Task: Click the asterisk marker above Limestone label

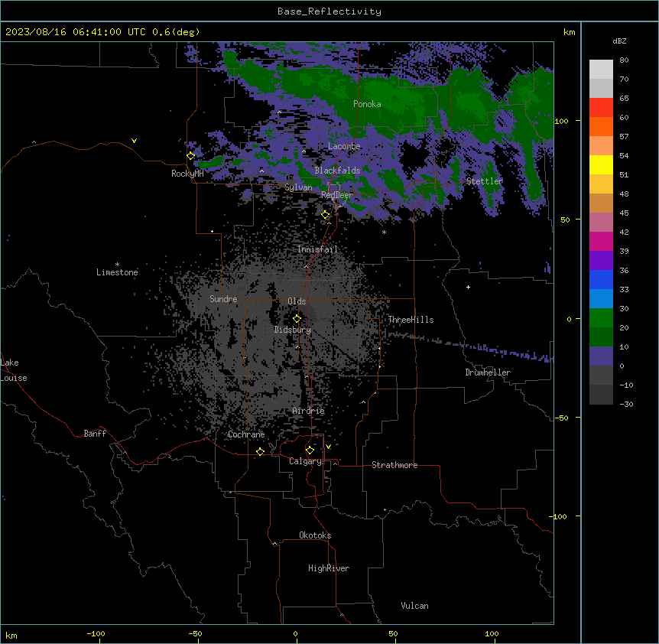Action: pos(117,265)
